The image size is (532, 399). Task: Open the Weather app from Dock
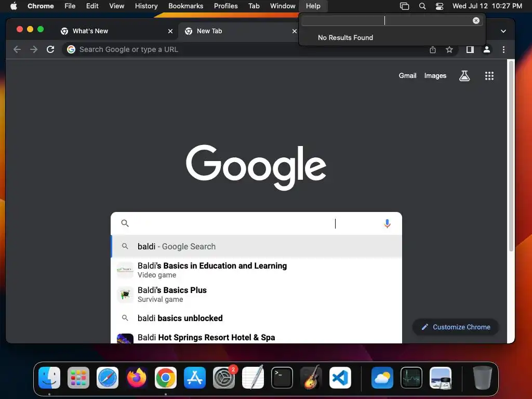(382, 378)
